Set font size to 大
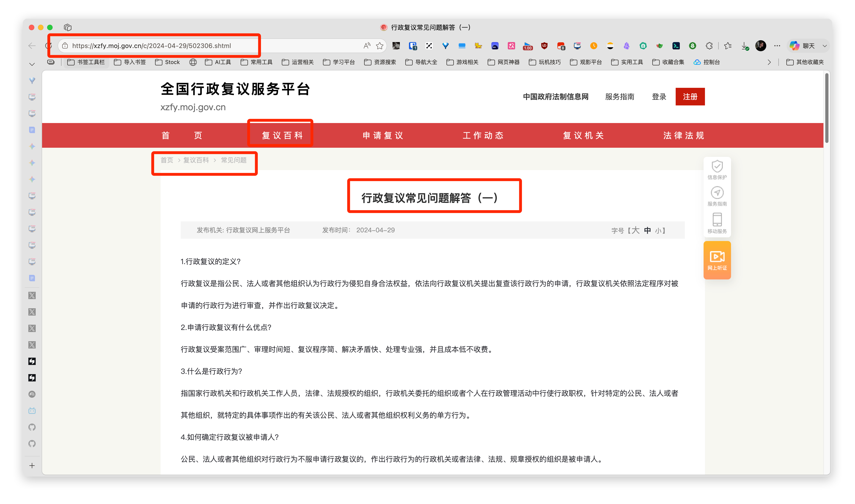The height and width of the screenshot is (504, 855). coord(636,231)
